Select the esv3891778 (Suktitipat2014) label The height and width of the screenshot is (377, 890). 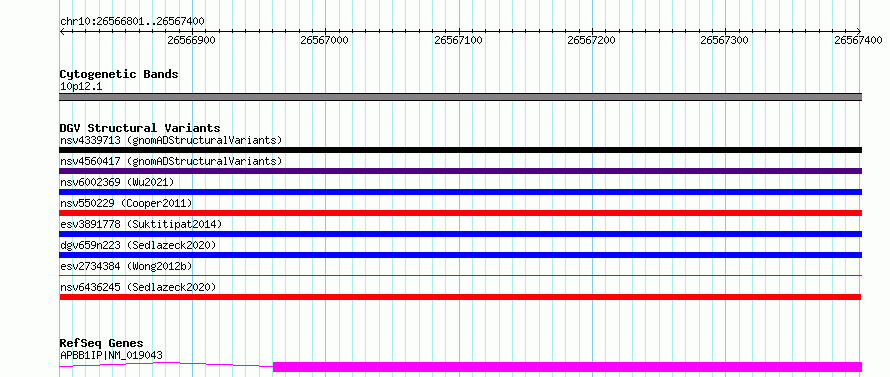pyautogui.click(x=141, y=224)
